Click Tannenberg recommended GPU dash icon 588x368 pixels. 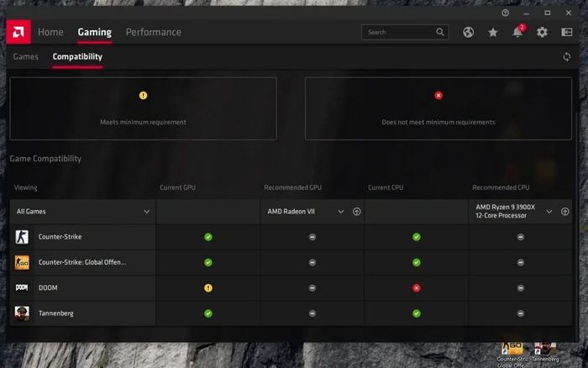[x=312, y=313]
